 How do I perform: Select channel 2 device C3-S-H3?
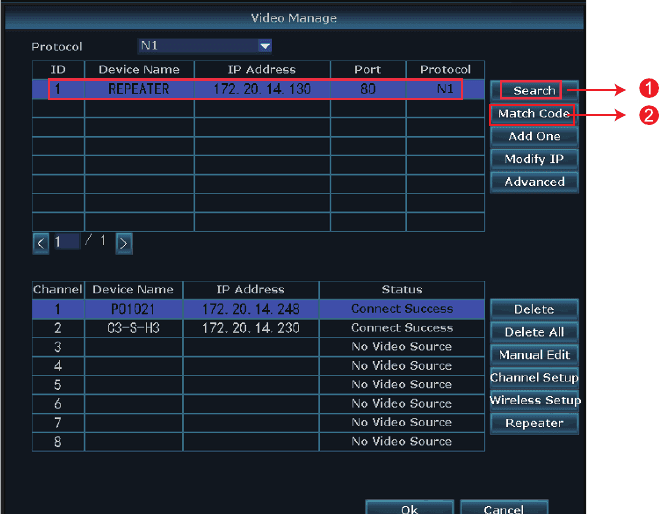pyautogui.click(x=134, y=328)
